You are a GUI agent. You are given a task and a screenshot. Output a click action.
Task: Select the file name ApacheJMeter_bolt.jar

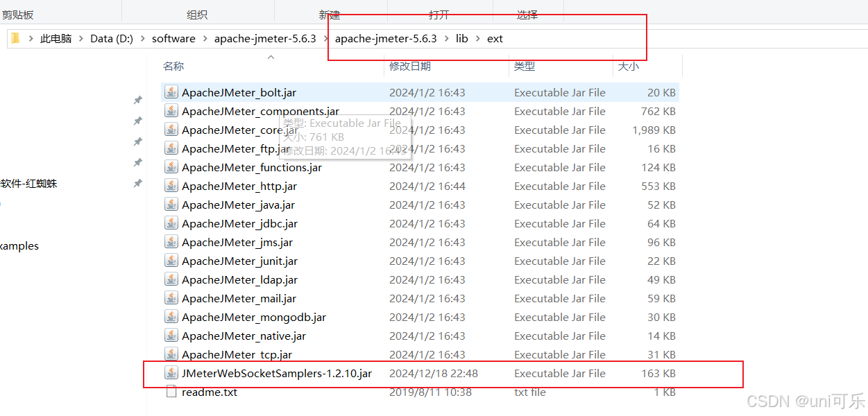[239, 92]
